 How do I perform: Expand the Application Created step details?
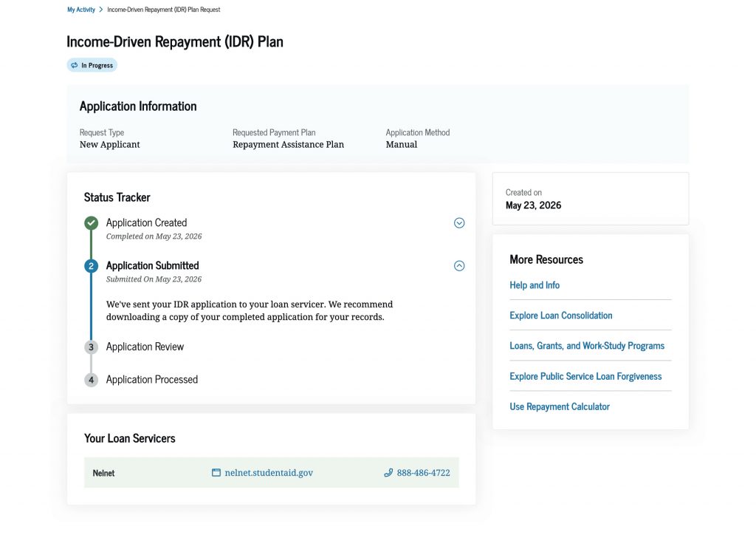point(459,223)
